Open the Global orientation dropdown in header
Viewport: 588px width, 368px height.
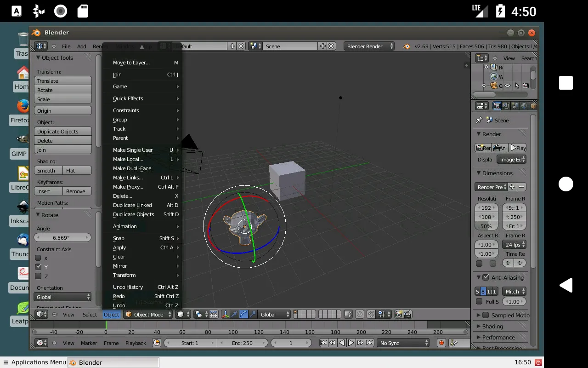click(x=274, y=315)
